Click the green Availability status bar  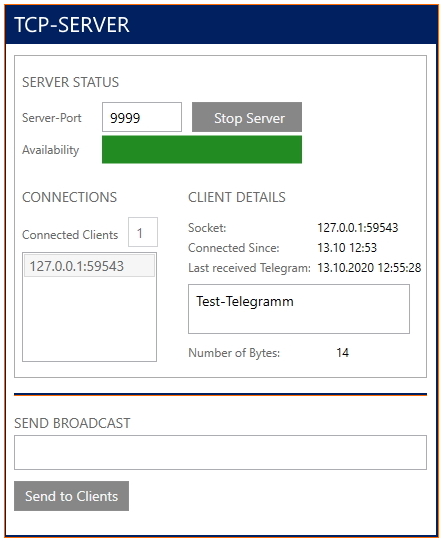pyautogui.click(x=202, y=149)
